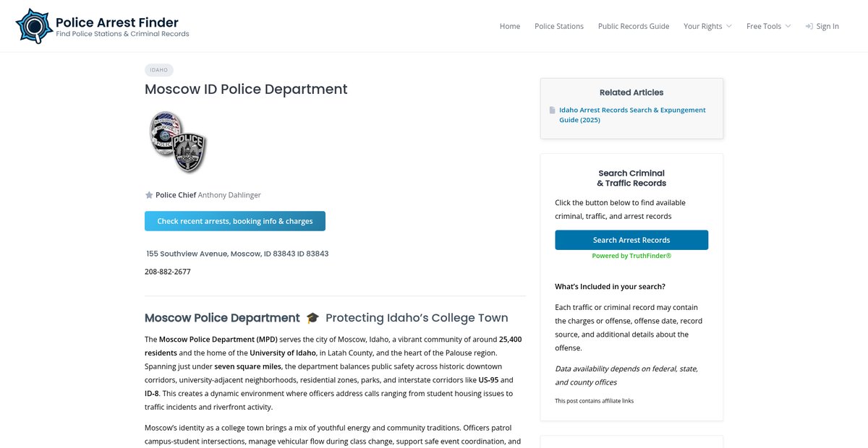Click the 'Protecting Idaho's College Town' heading

pos(417,318)
